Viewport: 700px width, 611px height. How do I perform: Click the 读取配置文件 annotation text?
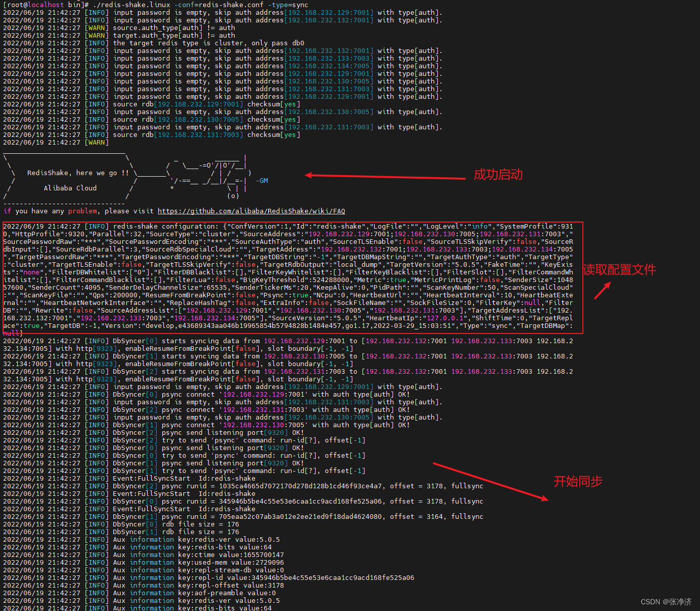pos(619,270)
